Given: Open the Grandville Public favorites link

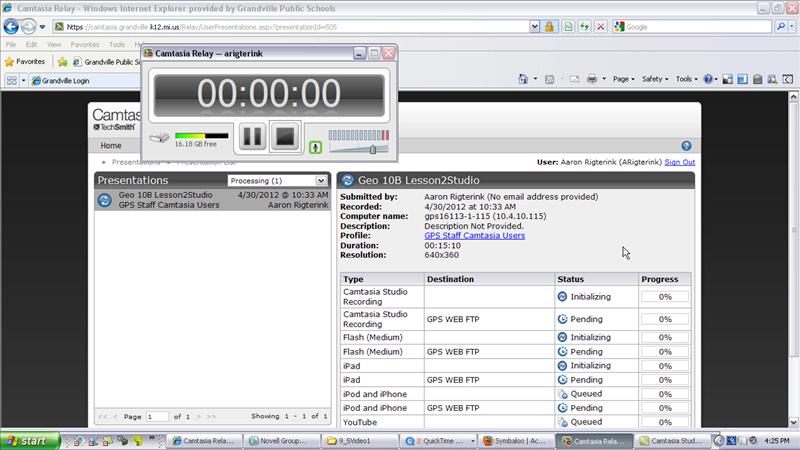Looking at the screenshot, I should [107, 62].
